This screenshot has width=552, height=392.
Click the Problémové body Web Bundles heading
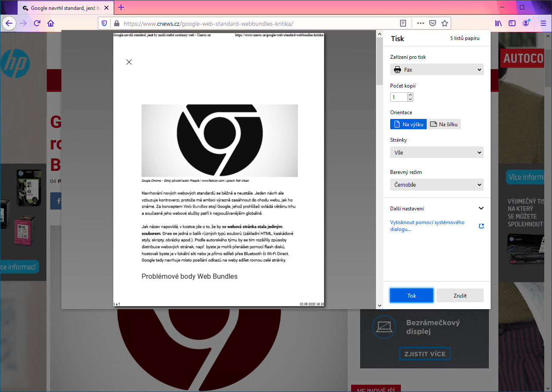pyautogui.click(x=189, y=276)
